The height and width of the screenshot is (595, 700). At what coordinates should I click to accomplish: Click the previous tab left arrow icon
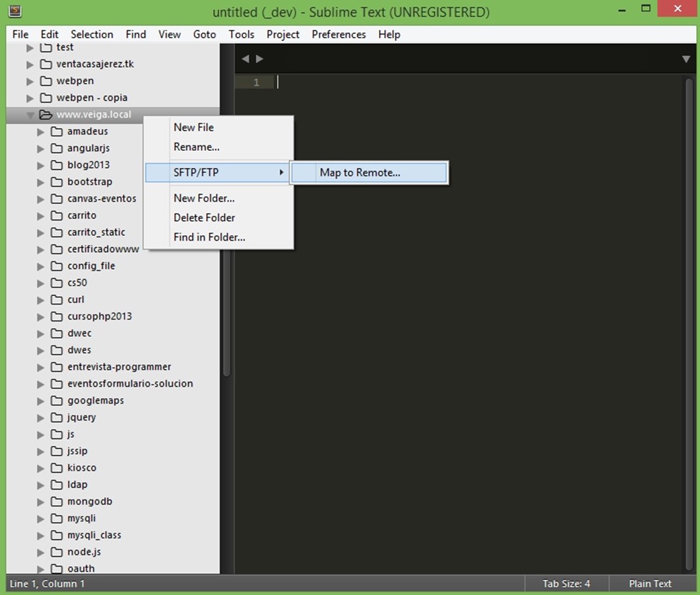click(245, 59)
